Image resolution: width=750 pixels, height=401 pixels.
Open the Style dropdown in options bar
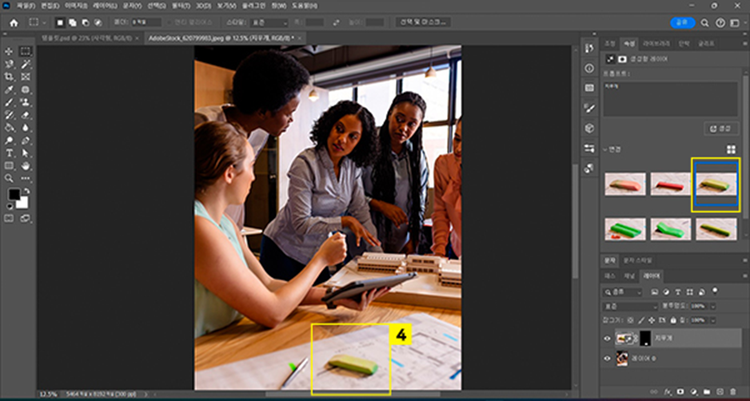pos(270,22)
